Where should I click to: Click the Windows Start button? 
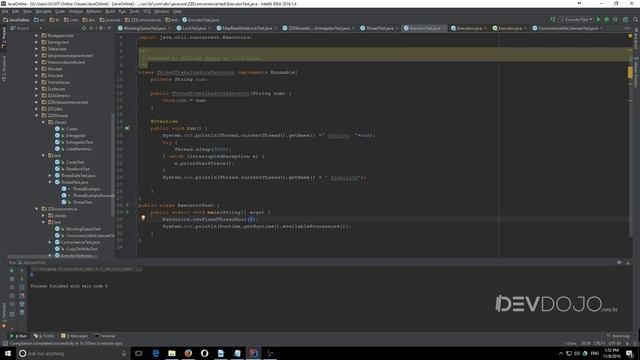8,353
